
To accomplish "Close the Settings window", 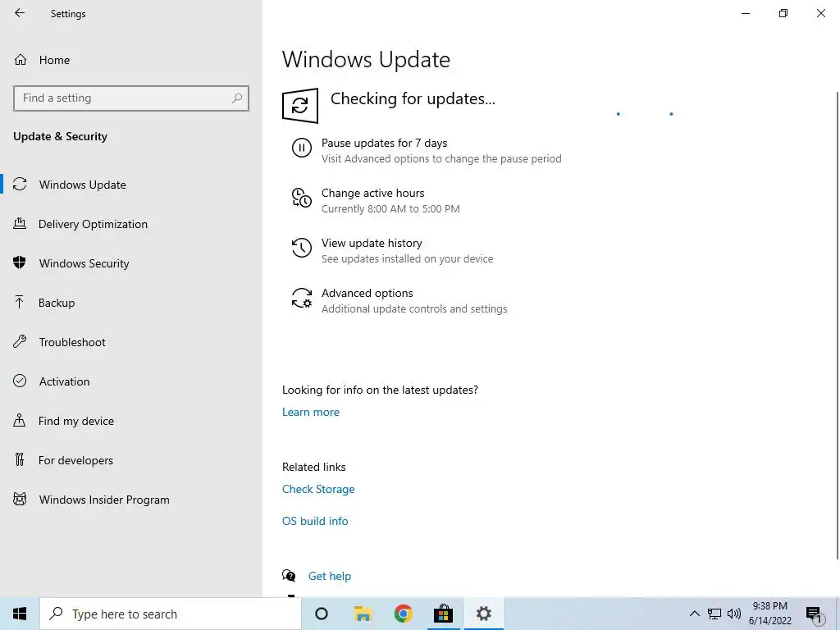I will [x=820, y=13].
